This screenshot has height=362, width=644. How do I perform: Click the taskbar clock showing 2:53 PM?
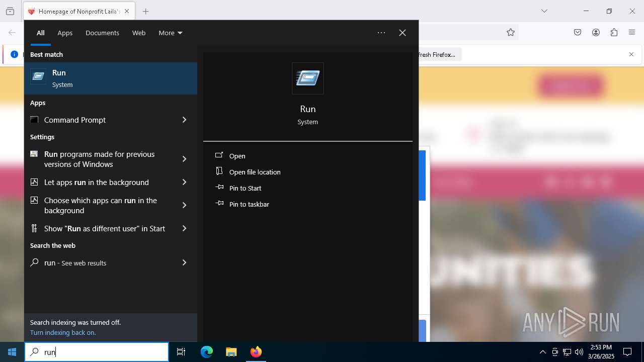click(601, 352)
